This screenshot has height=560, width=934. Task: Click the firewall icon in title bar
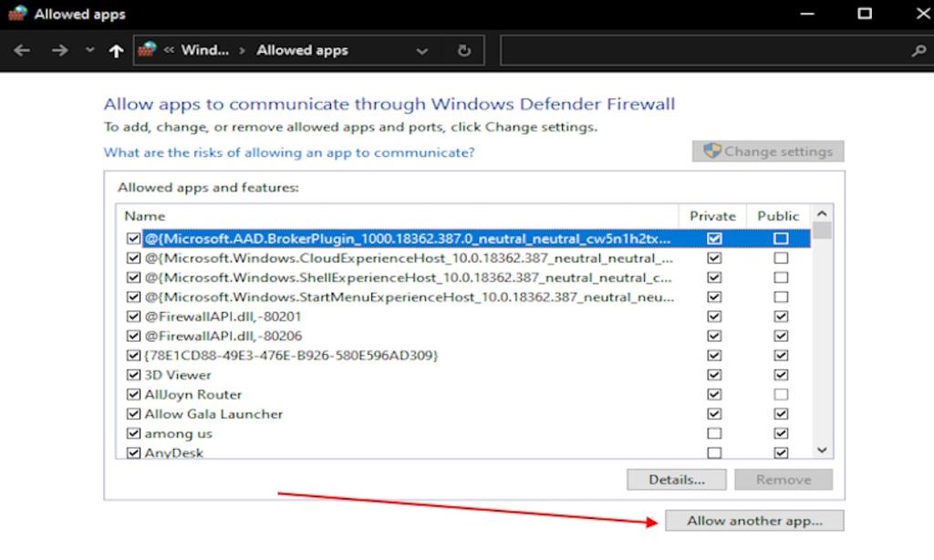(x=17, y=14)
